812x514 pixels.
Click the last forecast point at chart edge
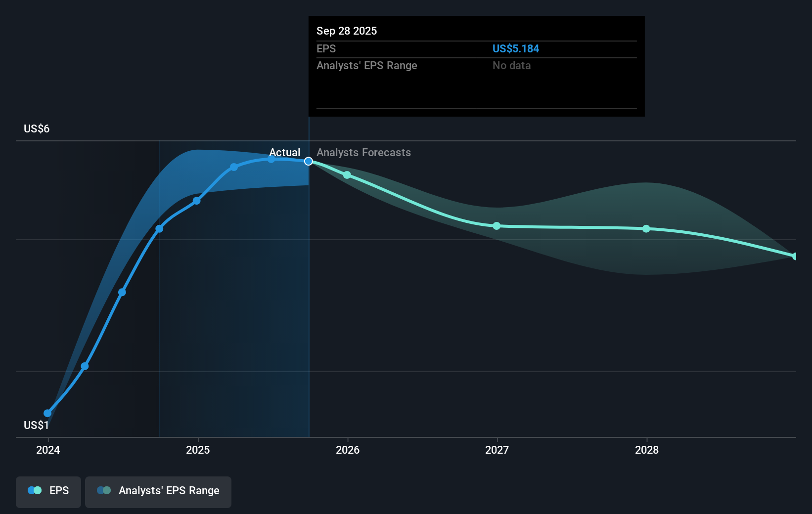point(795,256)
